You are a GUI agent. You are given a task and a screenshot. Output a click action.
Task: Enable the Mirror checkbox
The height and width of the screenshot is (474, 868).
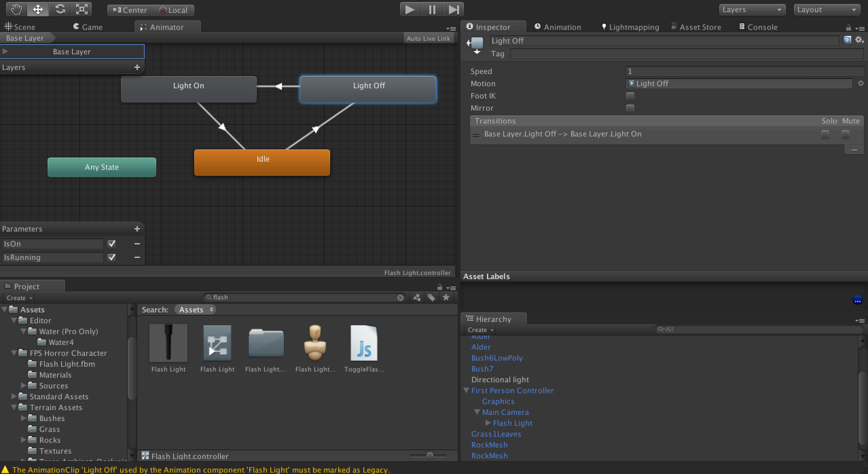630,108
